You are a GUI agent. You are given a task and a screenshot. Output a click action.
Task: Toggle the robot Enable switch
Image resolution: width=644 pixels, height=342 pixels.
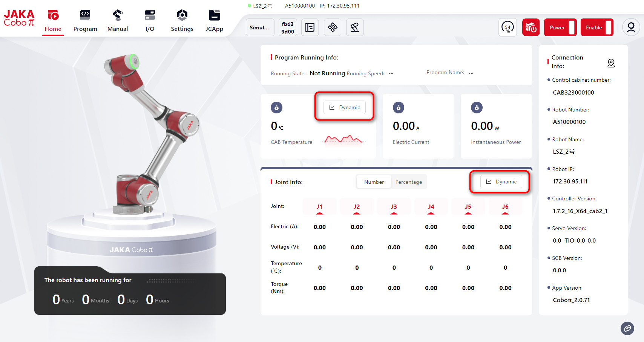597,27
